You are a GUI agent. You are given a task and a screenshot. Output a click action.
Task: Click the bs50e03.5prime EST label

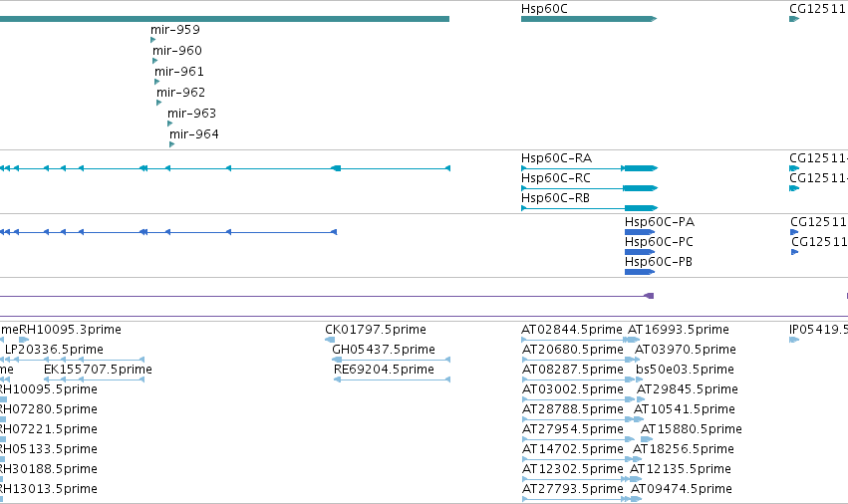pyautogui.click(x=686, y=370)
